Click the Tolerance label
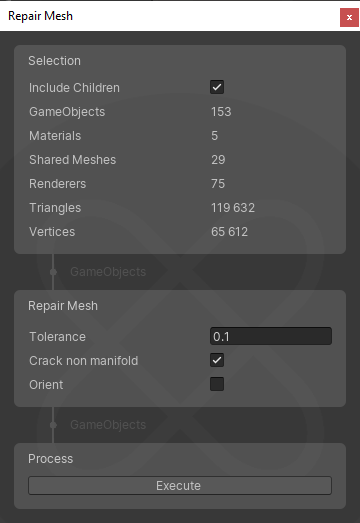This screenshot has height=523, width=360. pos(57,337)
